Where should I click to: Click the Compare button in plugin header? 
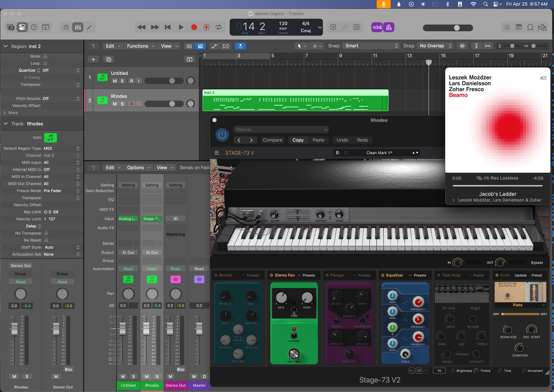(272, 140)
